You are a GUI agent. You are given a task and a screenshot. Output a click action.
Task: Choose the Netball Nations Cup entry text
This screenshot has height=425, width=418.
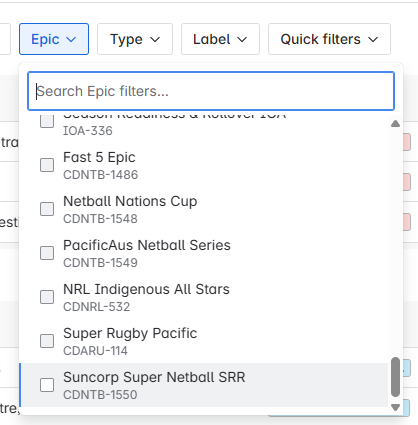click(x=130, y=201)
